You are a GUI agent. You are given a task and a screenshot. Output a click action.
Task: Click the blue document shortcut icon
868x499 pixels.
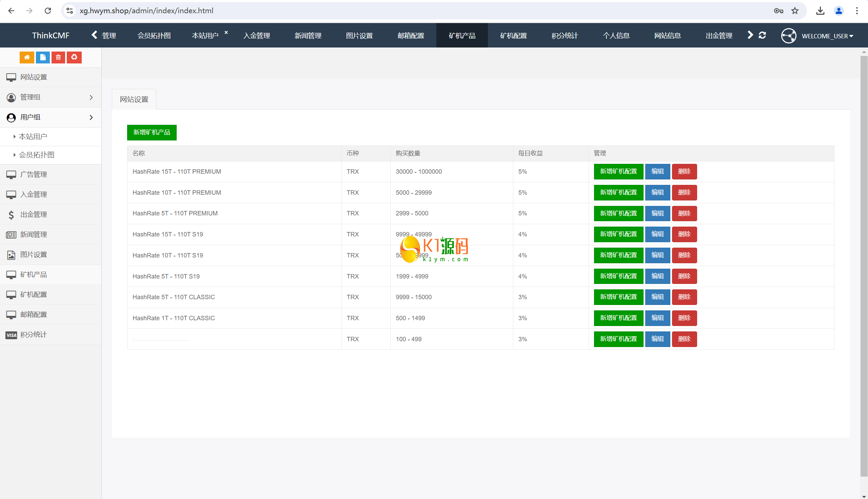[x=43, y=57]
